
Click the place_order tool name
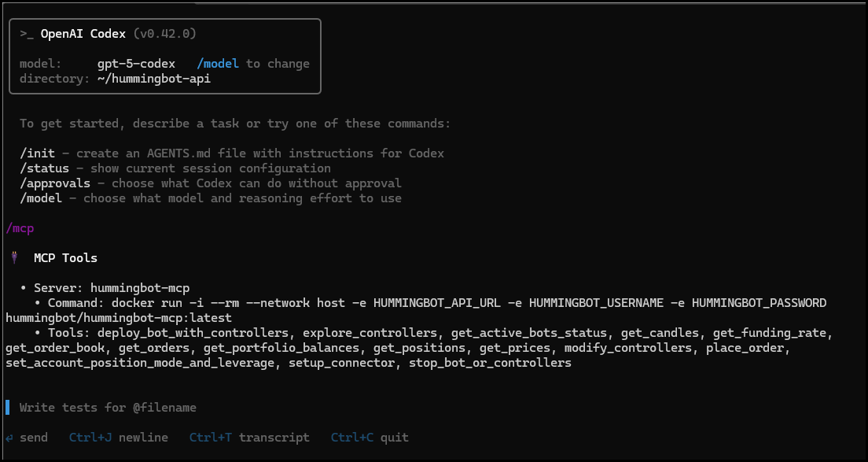point(745,347)
